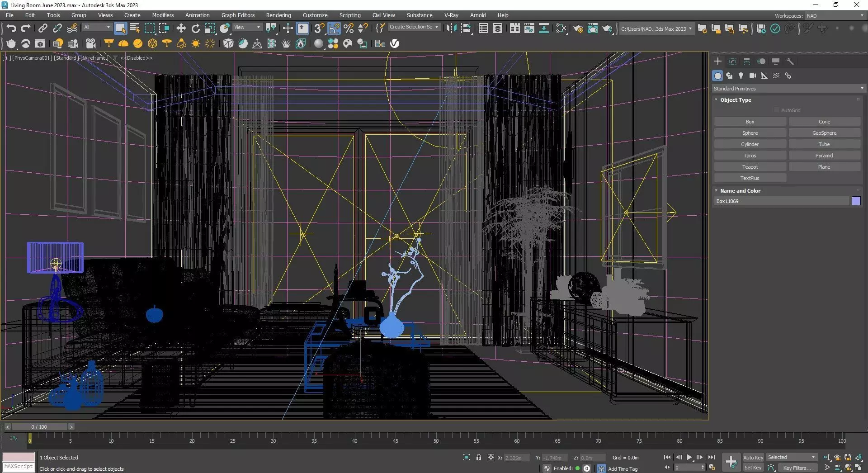Enable the AutoGrid checkbox
Image resolution: width=868 pixels, height=473 pixels.
tap(777, 110)
